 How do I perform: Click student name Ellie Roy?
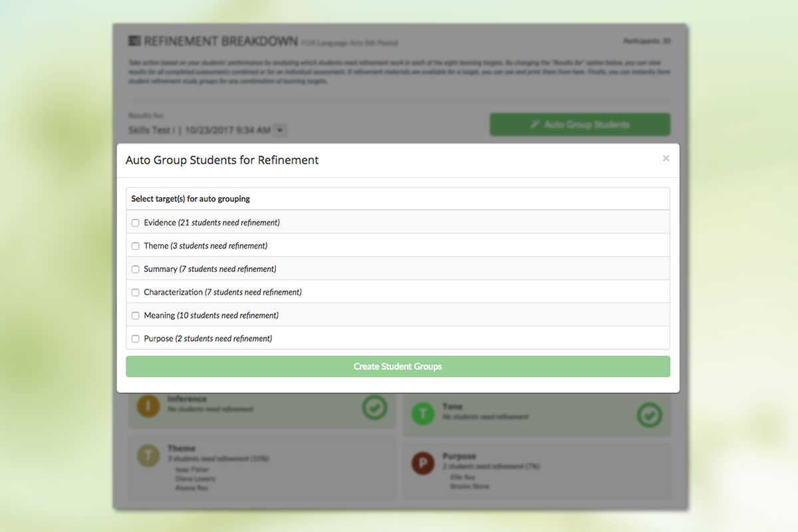(464, 477)
